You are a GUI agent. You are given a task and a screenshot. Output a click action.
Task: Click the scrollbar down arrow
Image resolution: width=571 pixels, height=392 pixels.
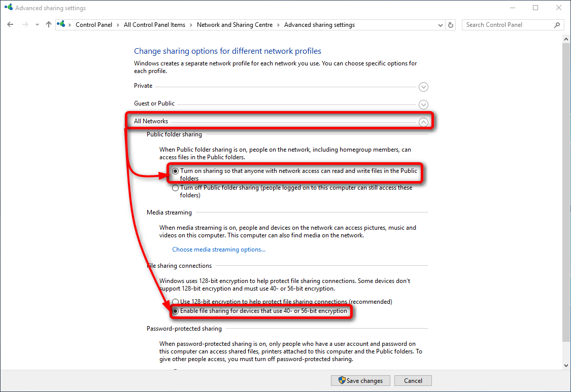(566, 366)
